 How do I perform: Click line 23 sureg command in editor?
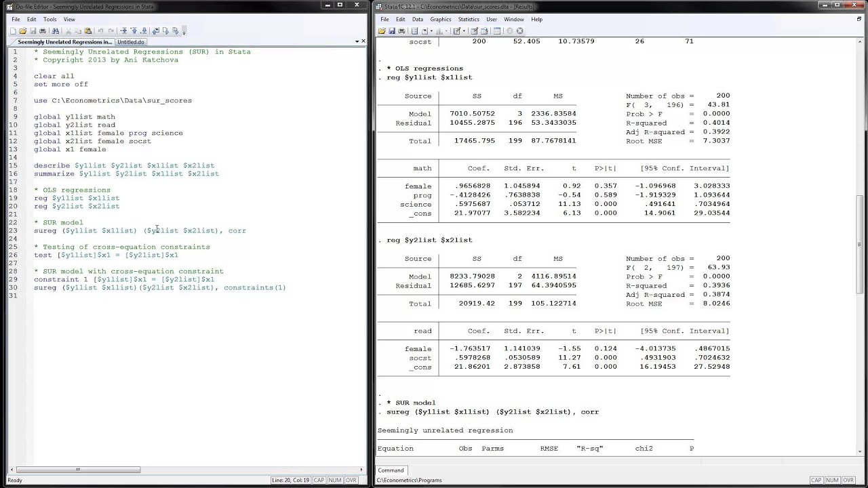tap(140, 230)
